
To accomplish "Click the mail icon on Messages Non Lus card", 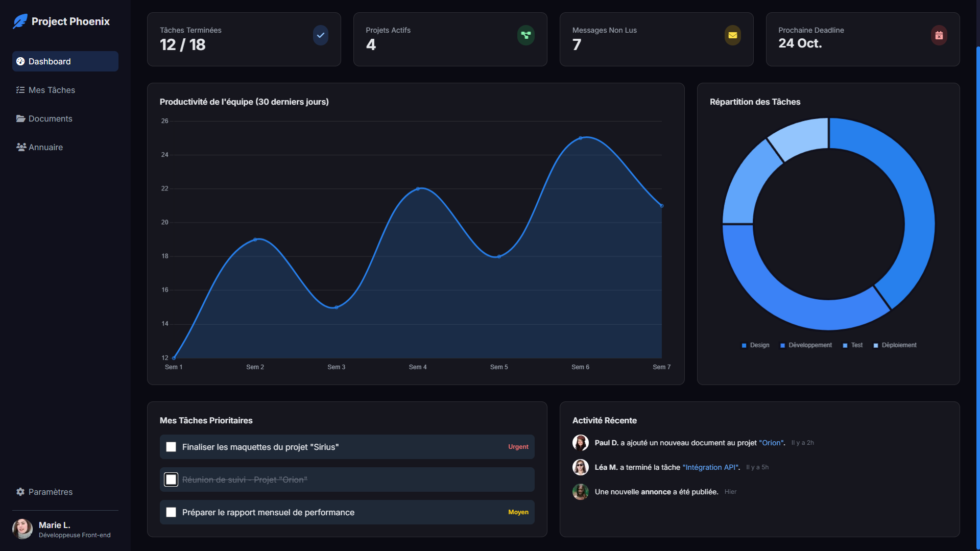I will [733, 35].
